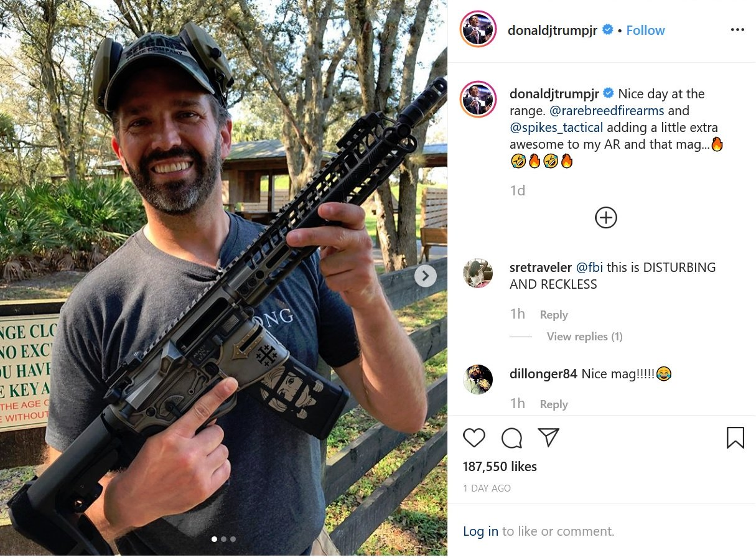Open dillonger84's profile avatar
The width and height of the screenshot is (756, 560).
click(x=478, y=379)
